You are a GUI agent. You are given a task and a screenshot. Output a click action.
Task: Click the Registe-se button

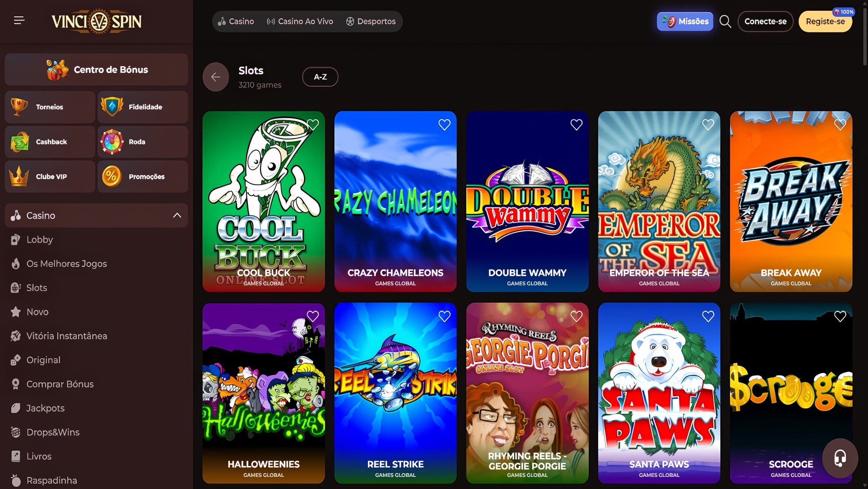[825, 22]
